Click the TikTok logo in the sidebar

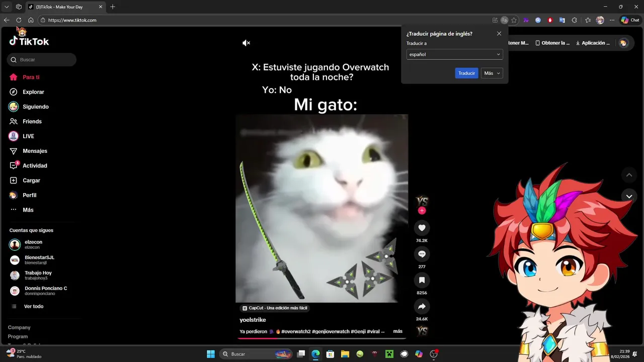coord(29,41)
